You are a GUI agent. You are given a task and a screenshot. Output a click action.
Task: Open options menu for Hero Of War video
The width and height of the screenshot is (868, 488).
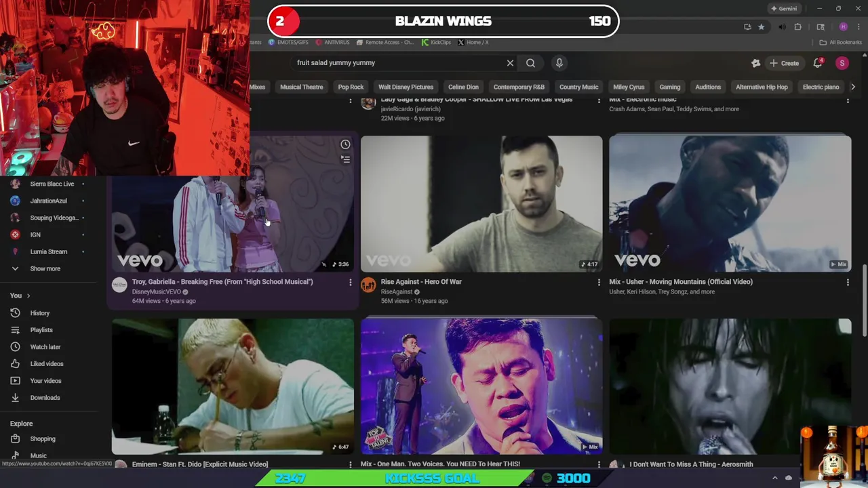coord(599,282)
